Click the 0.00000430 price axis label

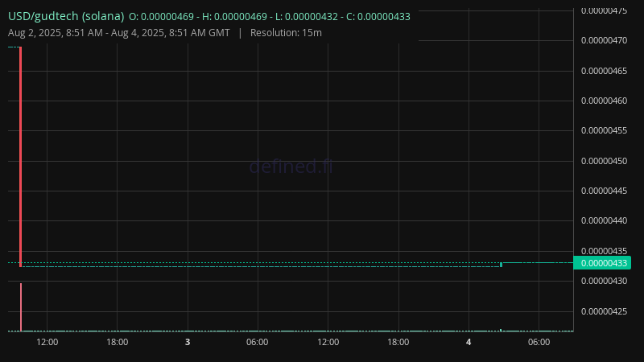(x=605, y=281)
